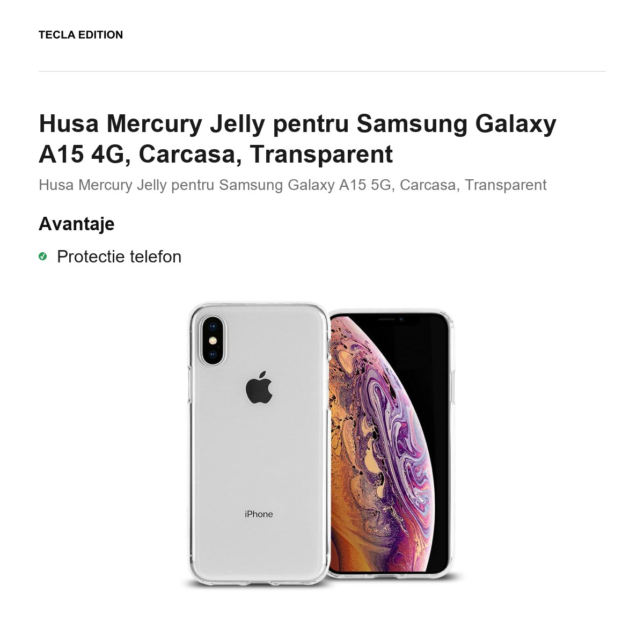Click the Apple logo on phone back
This screenshot has width=644, height=644.
(259, 387)
